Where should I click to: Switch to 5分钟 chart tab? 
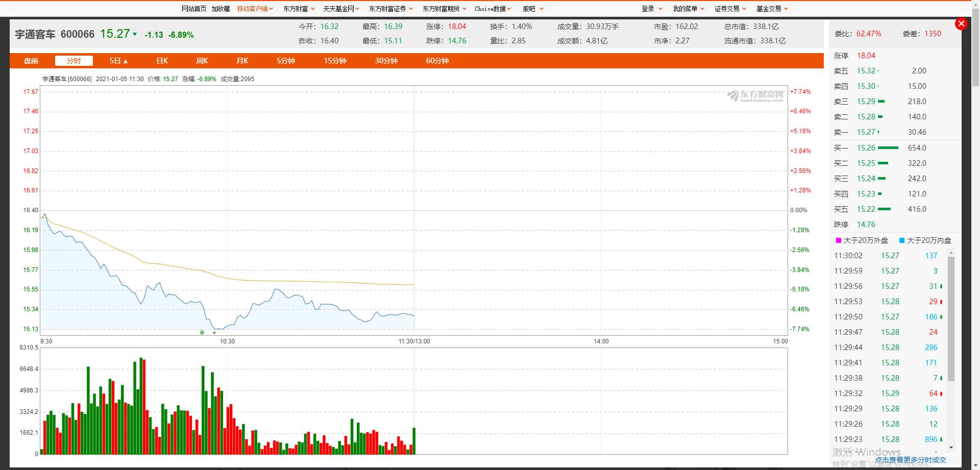coord(286,61)
